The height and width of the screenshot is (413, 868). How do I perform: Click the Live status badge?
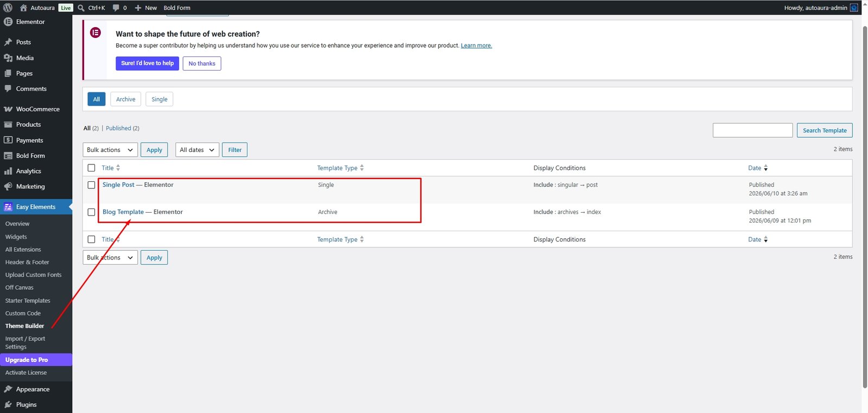(66, 8)
